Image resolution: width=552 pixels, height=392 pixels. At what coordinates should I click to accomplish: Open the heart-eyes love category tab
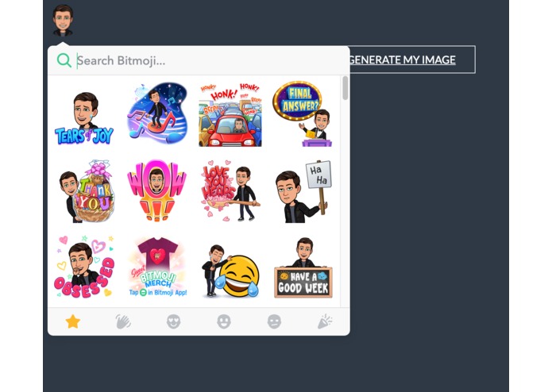click(x=174, y=321)
